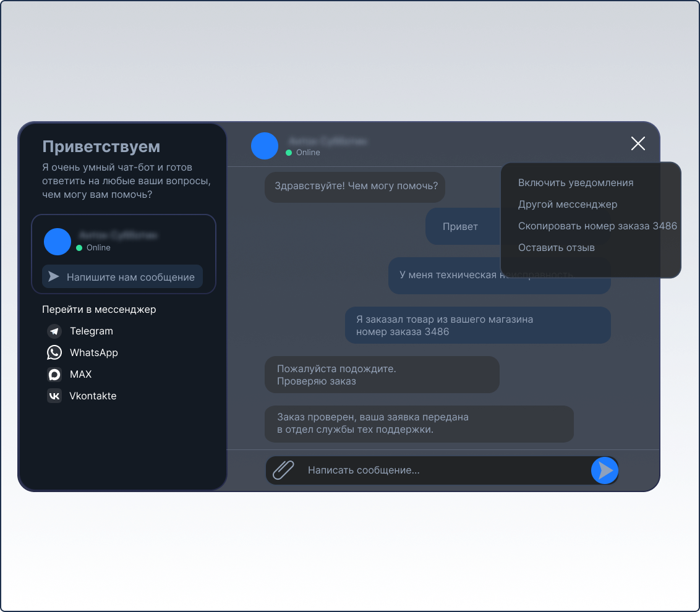Click Оставить отзыв menu option

pos(557,248)
